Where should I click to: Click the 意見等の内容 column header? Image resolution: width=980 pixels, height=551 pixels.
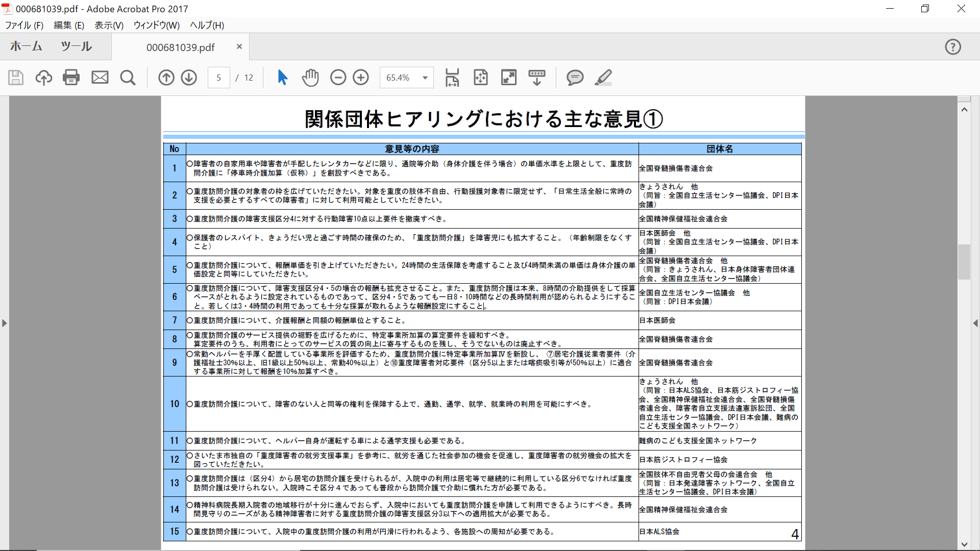412,149
